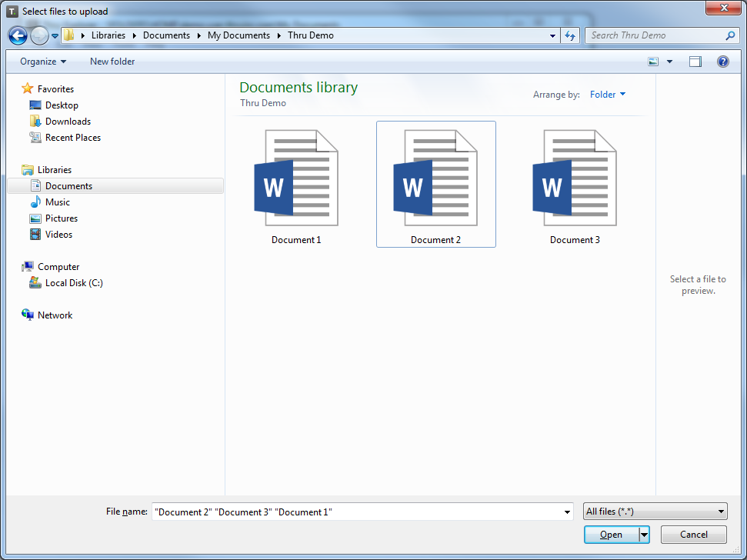Select Libraries in the navigation pane

pyautogui.click(x=55, y=170)
